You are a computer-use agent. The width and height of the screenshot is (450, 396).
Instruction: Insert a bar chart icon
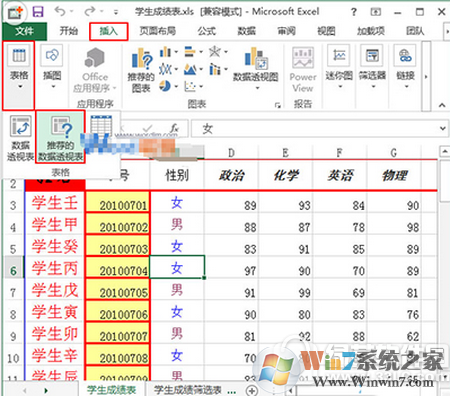pos(190,52)
